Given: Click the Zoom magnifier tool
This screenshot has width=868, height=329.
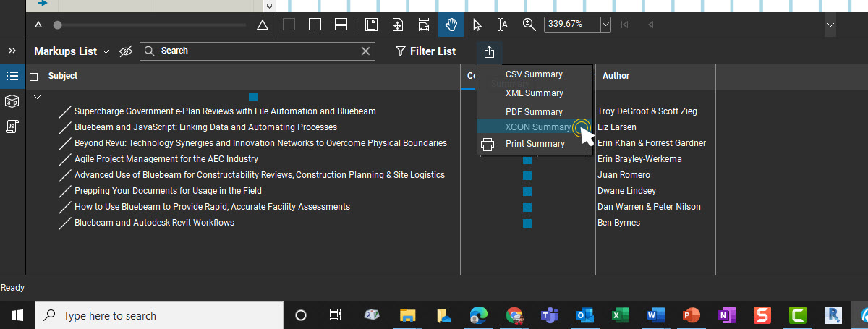Looking at the screenshot, I should tap(529, 25).
